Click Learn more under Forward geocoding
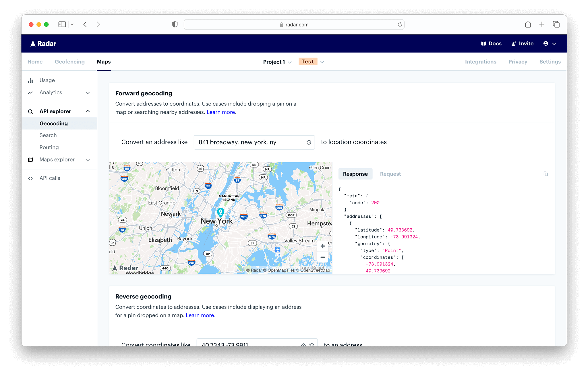Image resolution: width=588 pixels, height=374 pixels. pos(220,112)
